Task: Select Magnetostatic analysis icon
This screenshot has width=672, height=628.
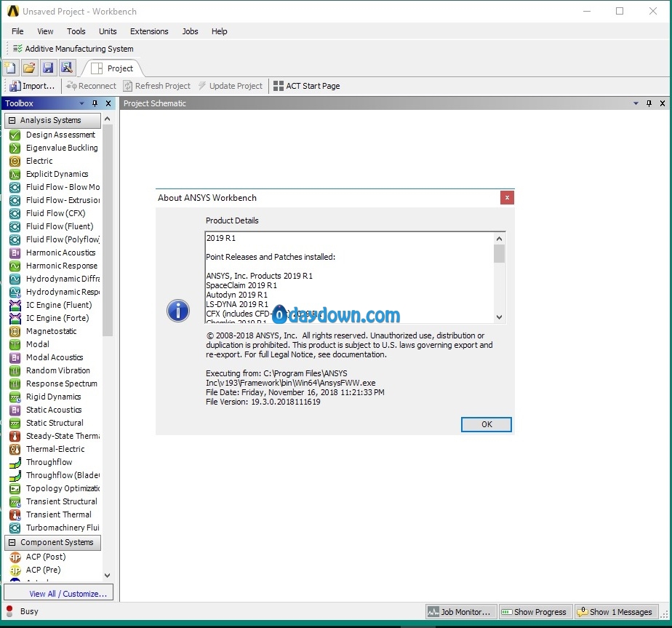Action: click(15, 331)
